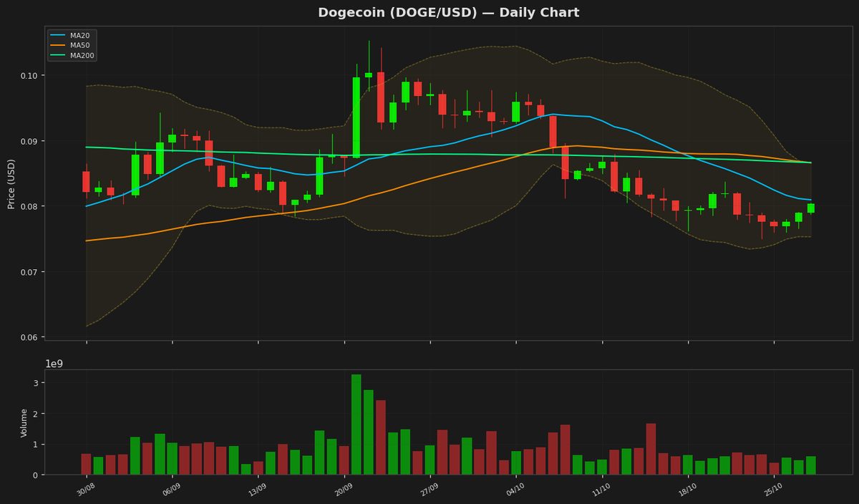Click the 25/10 date label
The width and height of the screenshot is (859, 504).
pos(772,490)
